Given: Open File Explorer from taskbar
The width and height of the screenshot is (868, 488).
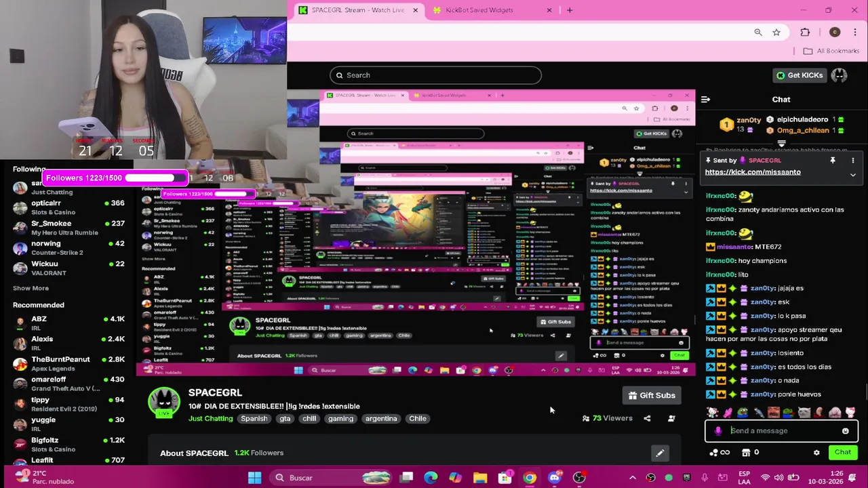Looking at the screenshot, I should (x=480, y=478).
